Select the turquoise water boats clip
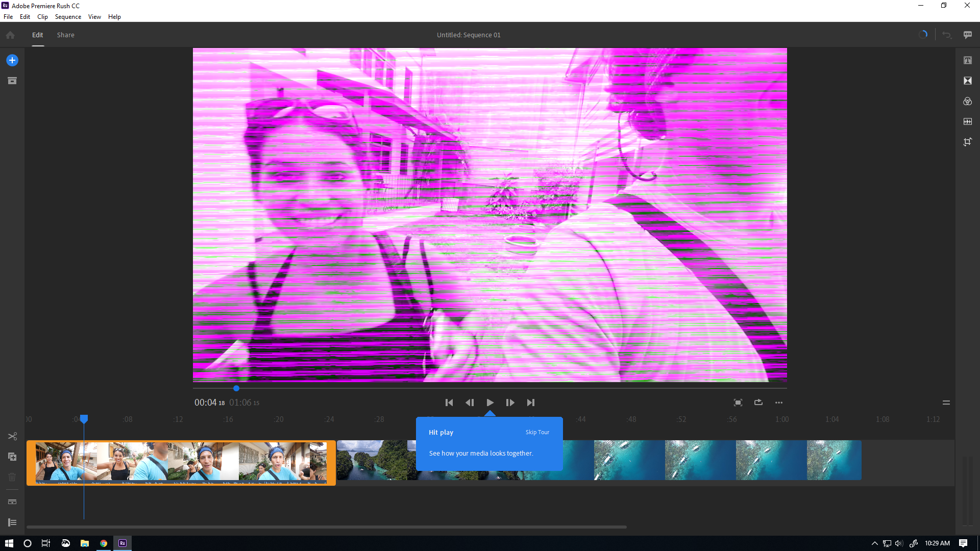 [712, 460]
